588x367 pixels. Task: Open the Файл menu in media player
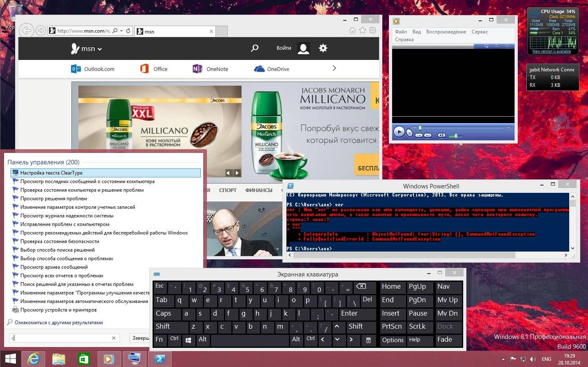(x=401, y=32)
